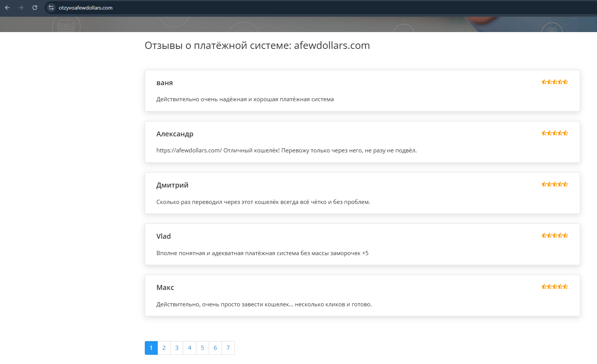Jump to reviews page 4
Screen dimensions: 597x364
coord(189,348)
